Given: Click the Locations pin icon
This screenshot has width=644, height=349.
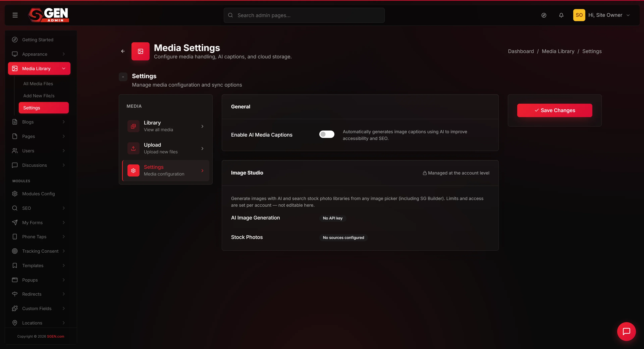Looking at the screenshot, I should (15, 323).
